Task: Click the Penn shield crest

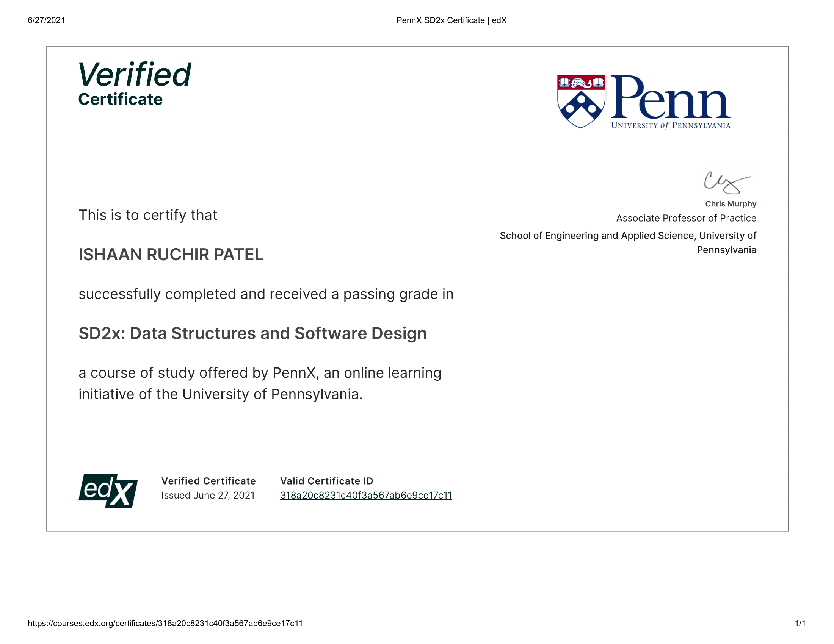Action: [x=581, y=101]
